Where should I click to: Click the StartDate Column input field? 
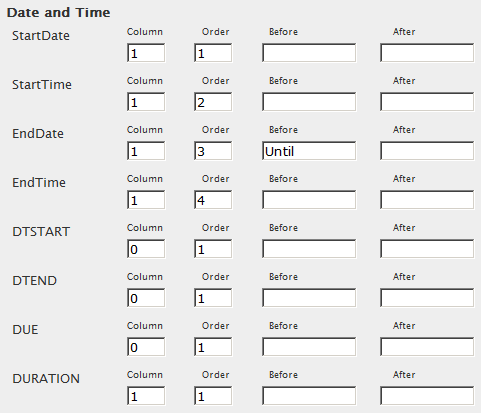click(x=146, y=53)
